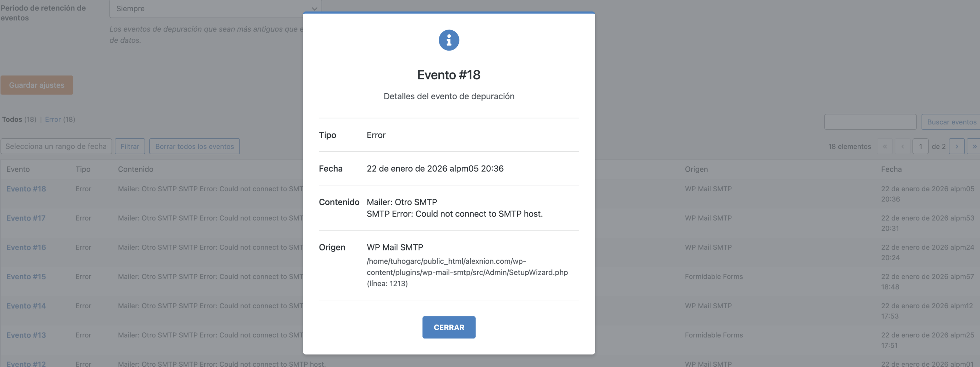Delete all events with Borrar todos

tap(194, 146)
